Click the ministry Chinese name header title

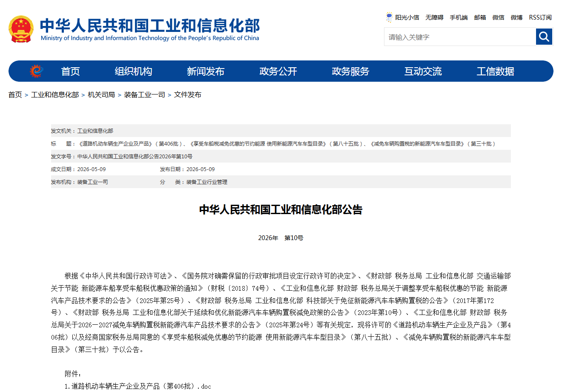coord(150,26)
